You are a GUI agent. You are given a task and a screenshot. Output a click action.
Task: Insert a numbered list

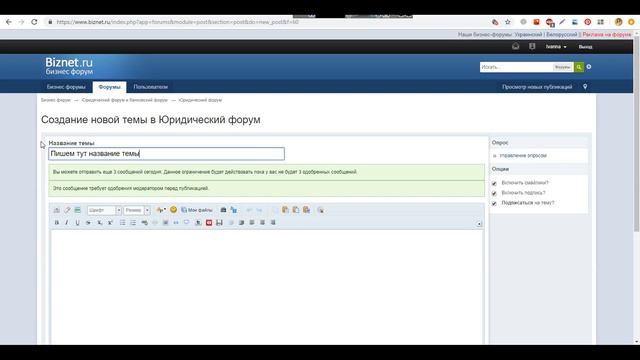click(x=133, y=222)
